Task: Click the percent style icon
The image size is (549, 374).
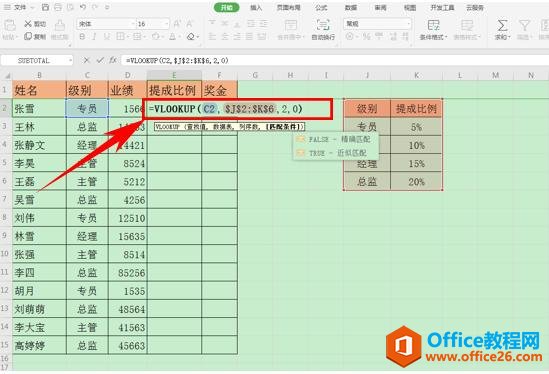Action: (366, 36)
